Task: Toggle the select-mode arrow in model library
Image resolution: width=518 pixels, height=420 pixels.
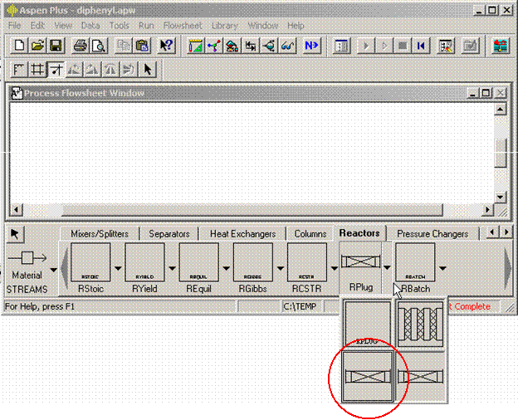Action: tap(15, 233)
